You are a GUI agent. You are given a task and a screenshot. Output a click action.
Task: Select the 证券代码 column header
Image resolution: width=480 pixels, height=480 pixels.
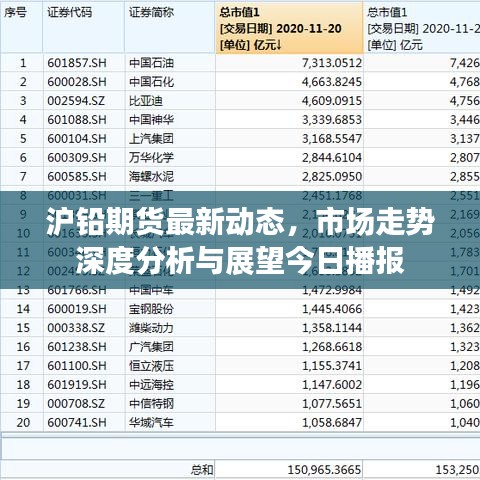[84, 27]
